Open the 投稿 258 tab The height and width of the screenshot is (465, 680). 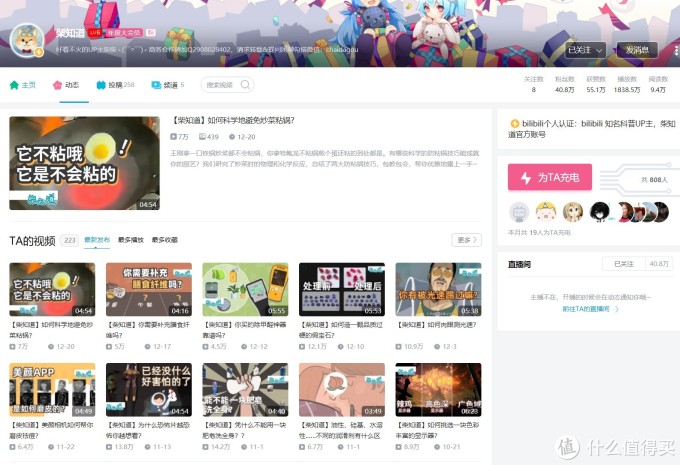(115, 85)
